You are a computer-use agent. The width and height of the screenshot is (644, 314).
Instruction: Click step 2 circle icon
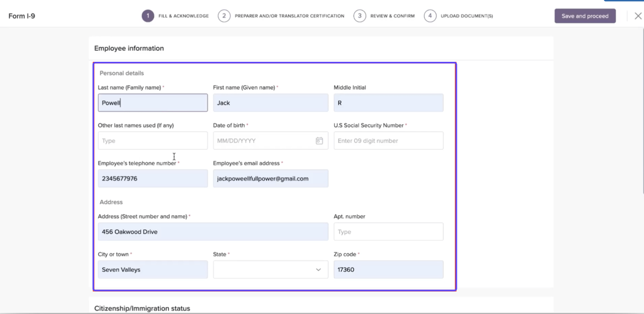click(224, 16)
